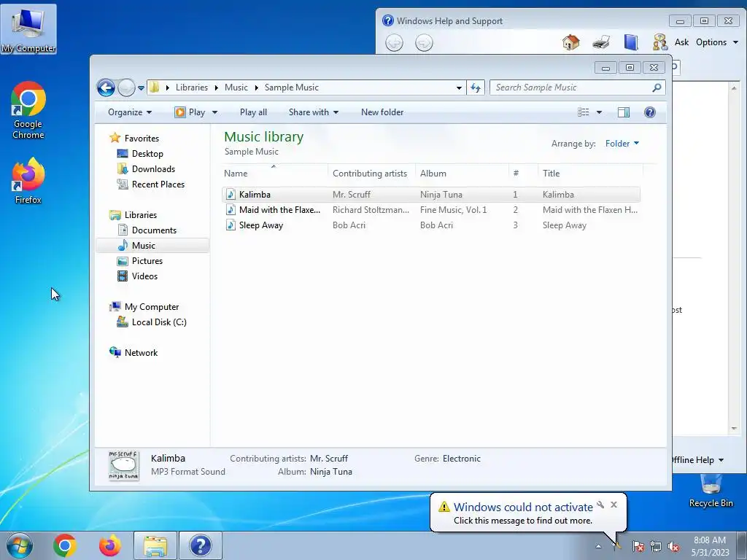
Task: Click Genre Electronic value in details pane
Action: [x=461, y=459]
